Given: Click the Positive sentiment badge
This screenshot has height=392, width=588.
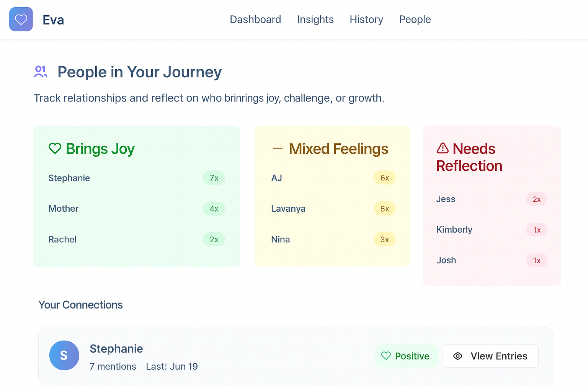Looking at the screenshot, I should (x=406, y=356).
